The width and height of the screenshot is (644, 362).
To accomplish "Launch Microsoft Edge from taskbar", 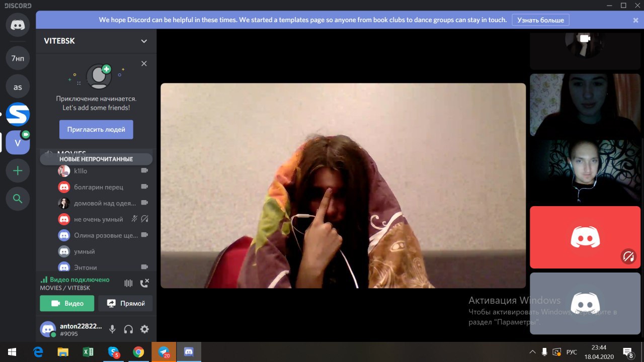I will tap(38, 352).
